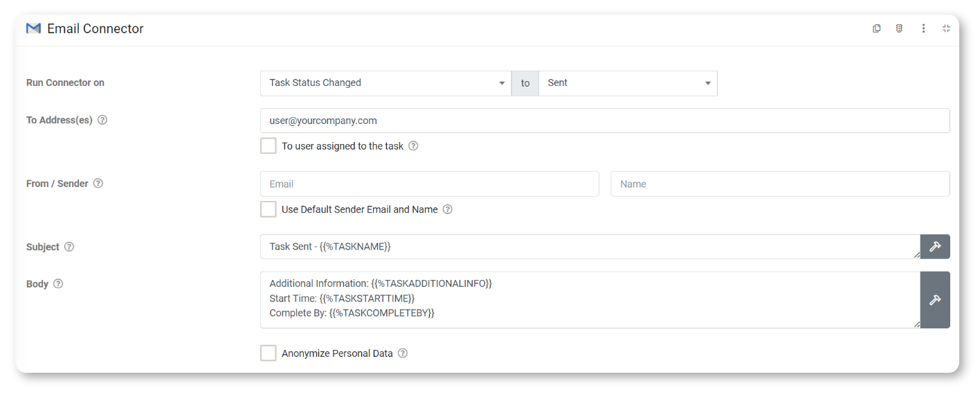Click the Subject text area resize handle
The image size is (980, 397).
click(916, 255)
